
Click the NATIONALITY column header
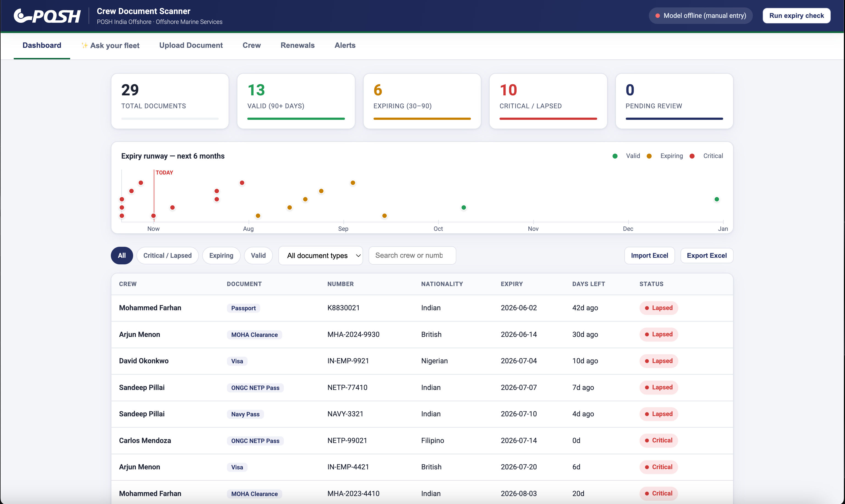click(x=442, y=284)
